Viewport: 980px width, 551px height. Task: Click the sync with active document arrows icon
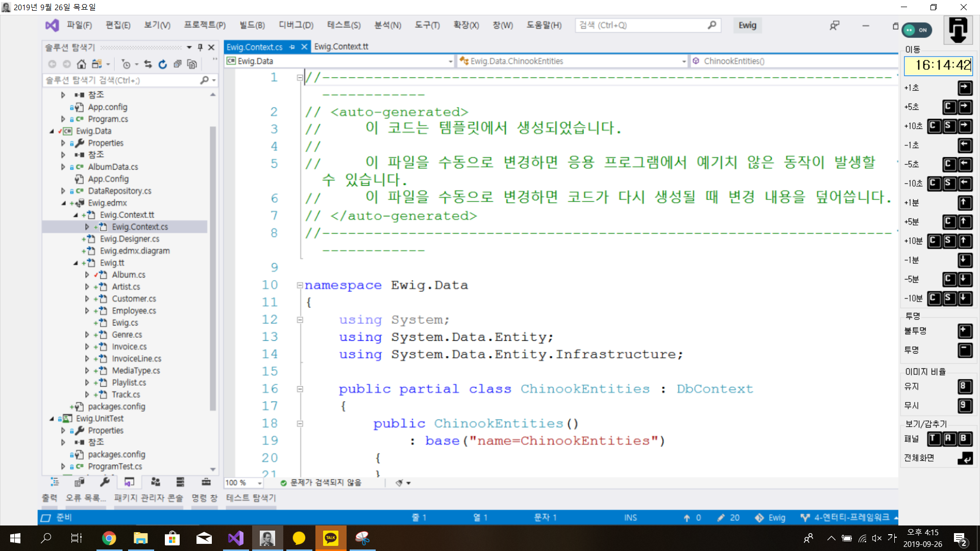click(x=148, y=64)
